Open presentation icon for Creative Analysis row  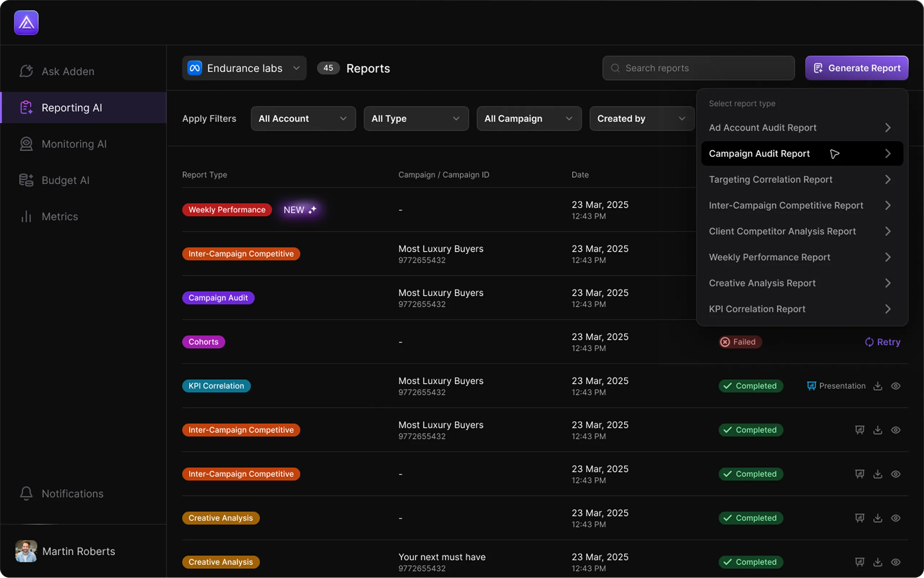point(859,518)
